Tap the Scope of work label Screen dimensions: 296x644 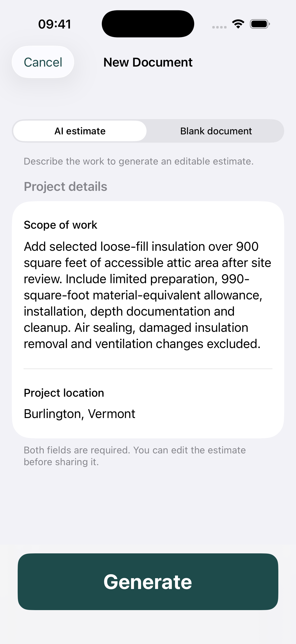tap(60, 225)
